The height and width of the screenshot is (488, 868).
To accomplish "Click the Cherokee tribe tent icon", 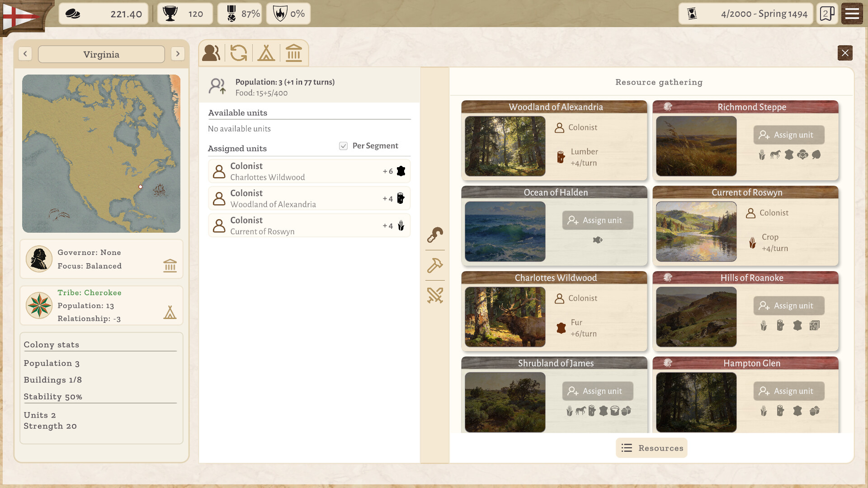I will click(170, 312).
